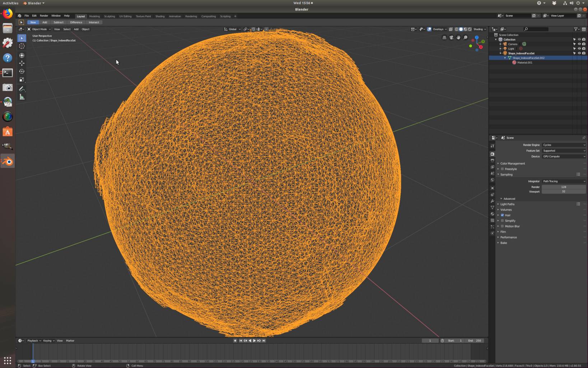Hide Camera object using eye icon

[x=579, y=44]
